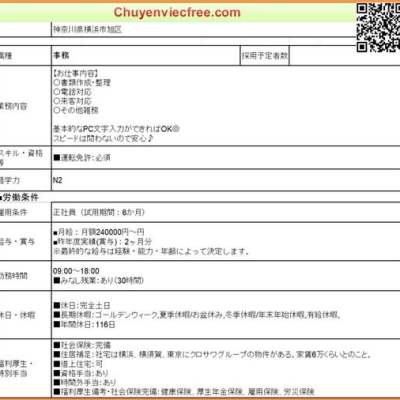Viewport: 400px width, 400px height.
Task: Select the ※最終的な給与は経験・能力 note
Action: pos(151,251)
